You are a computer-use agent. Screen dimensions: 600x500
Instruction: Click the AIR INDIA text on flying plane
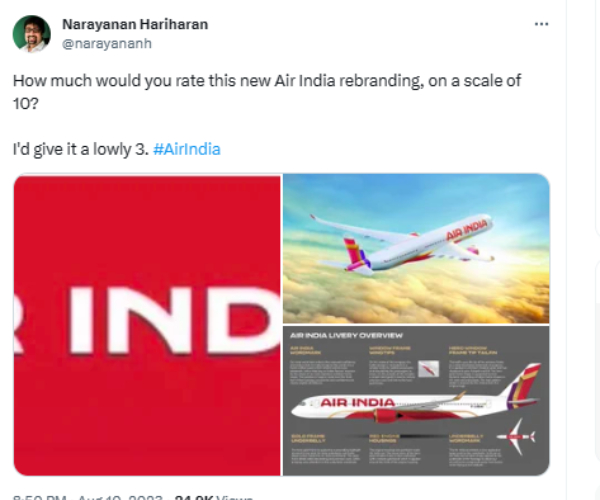[467, 230]
